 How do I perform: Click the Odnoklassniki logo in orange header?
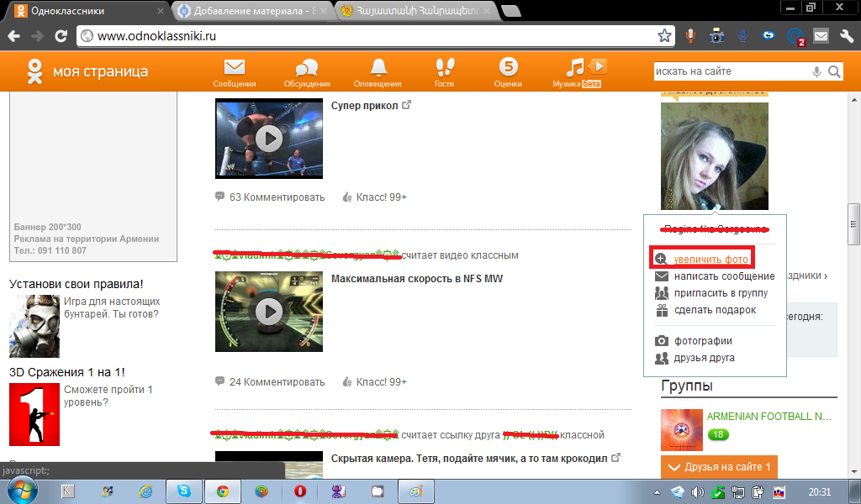(34, 72)
